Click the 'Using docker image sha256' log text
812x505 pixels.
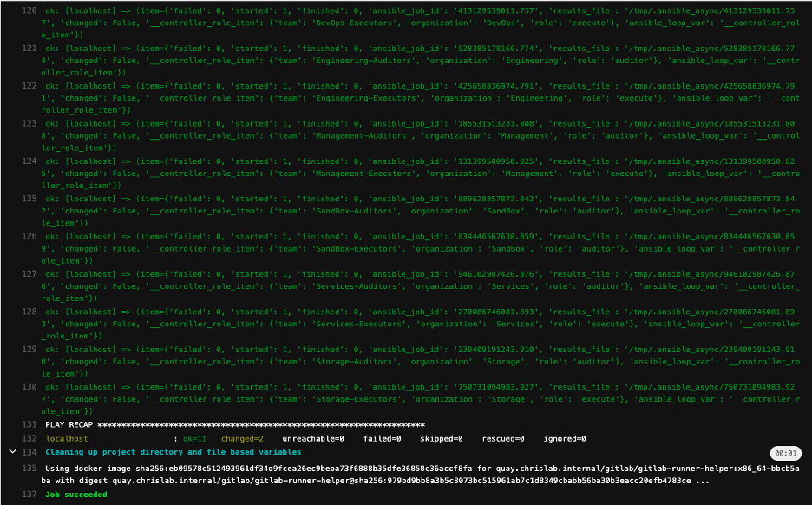tap(103, 469)
